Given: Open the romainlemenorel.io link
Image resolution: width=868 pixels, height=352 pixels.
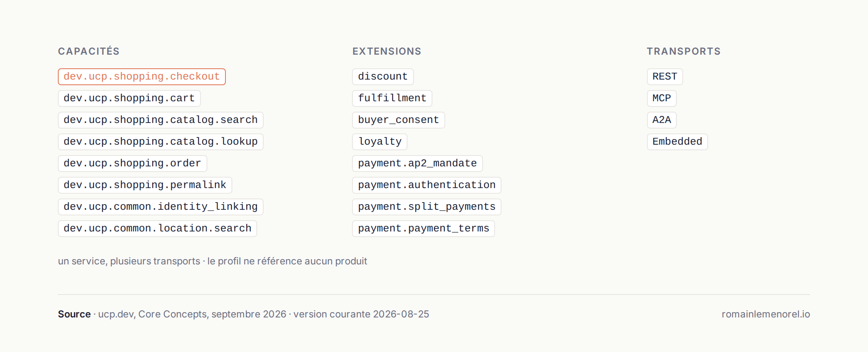Looking at the screenshot, I should pyautogui.click(x=766, y=314).
